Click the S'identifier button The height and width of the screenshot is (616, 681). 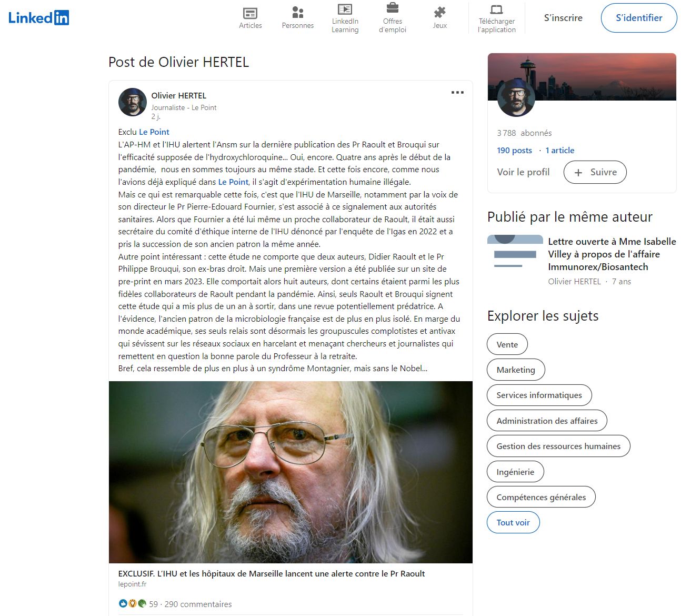(639, 18)
